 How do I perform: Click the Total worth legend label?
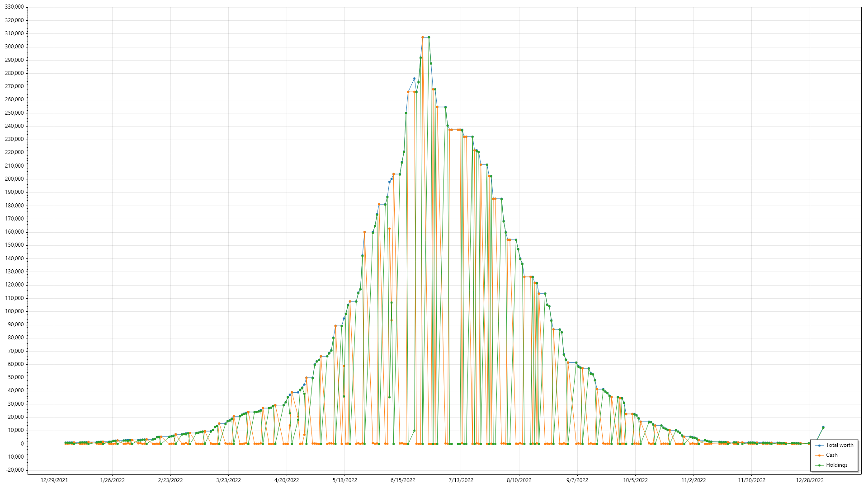coord(840,445)
